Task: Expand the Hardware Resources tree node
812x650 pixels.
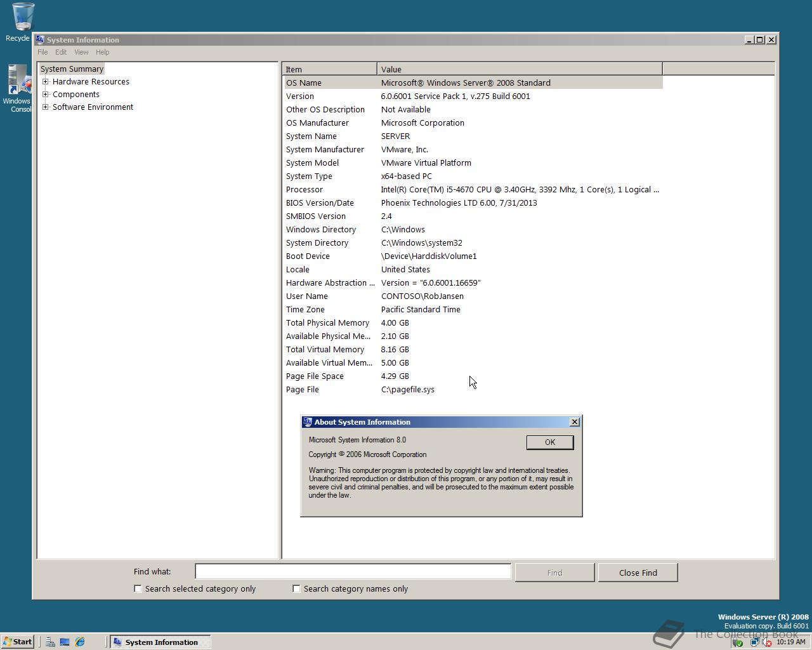Action: pos(46,82)
